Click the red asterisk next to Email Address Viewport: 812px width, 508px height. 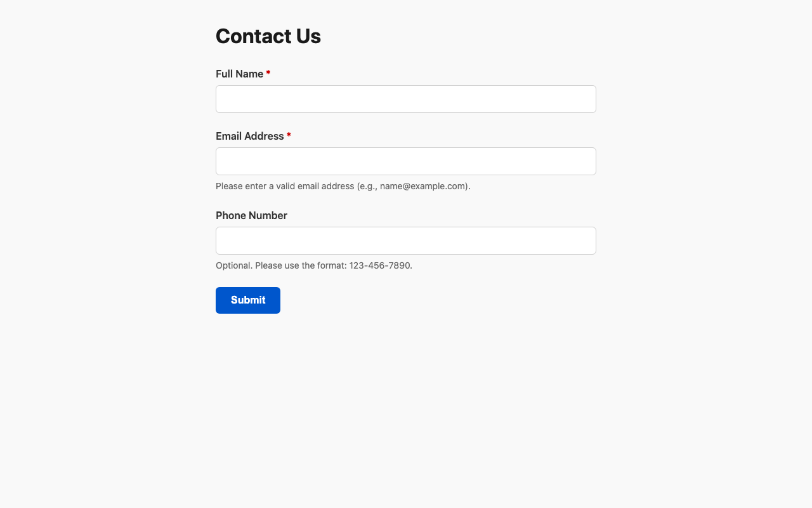pyautogui.click(x=289, y=136)
